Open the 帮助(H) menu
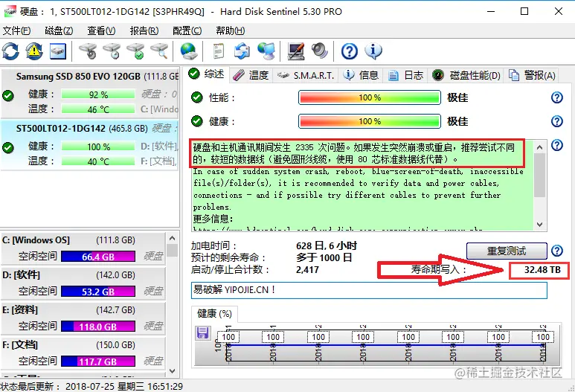This screenshot has width=575, height=392. (x=231, y=30)
